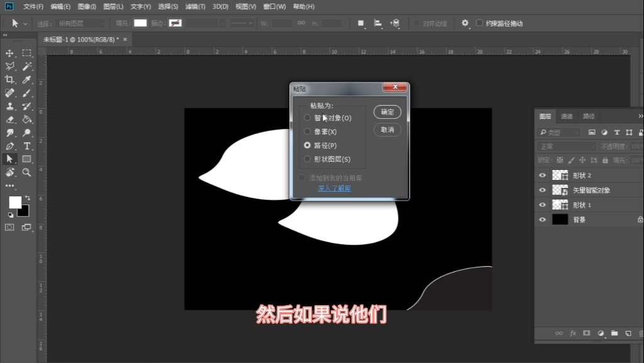The height and width of the screenshot is (363, 644).
Task: Select the 像素(X) paste option
Action: coord(308,131)
